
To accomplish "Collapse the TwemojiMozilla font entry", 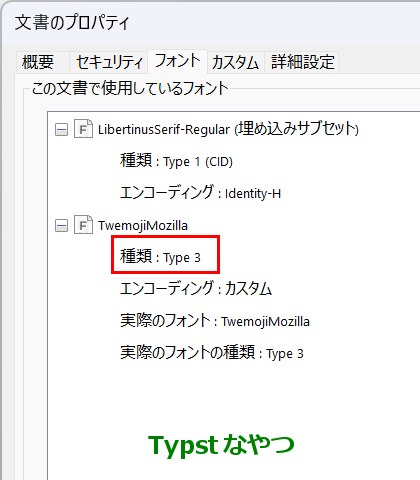I will pos(61,226).
